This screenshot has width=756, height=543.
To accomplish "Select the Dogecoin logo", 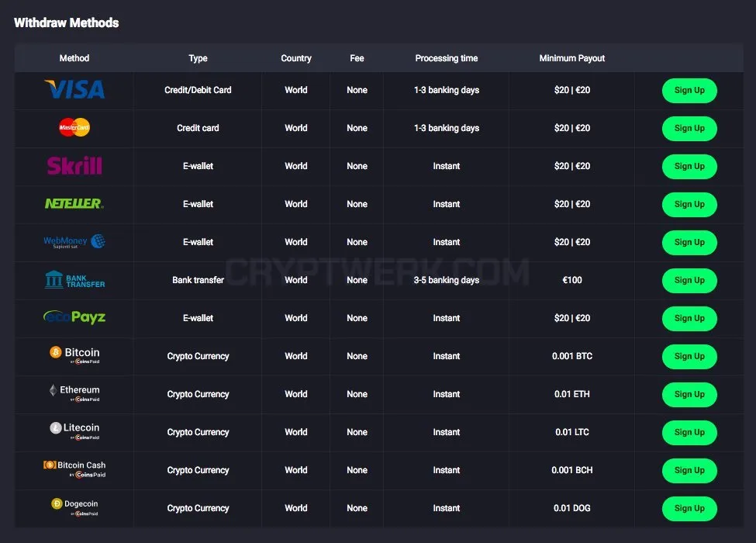I will (x=74, y=507).
